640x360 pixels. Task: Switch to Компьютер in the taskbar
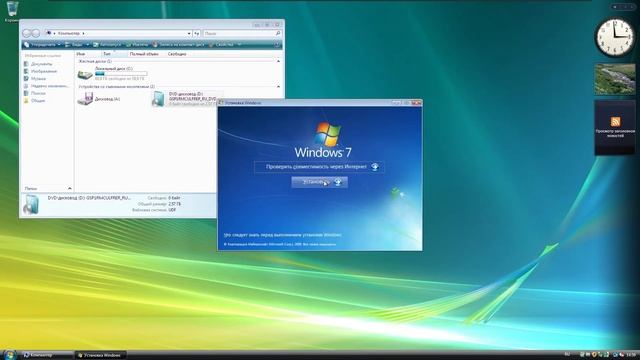pos(47,355)
